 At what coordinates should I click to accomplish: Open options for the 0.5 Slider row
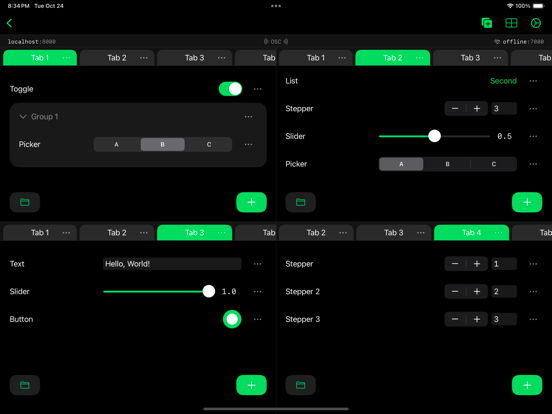tap(533, 136)
